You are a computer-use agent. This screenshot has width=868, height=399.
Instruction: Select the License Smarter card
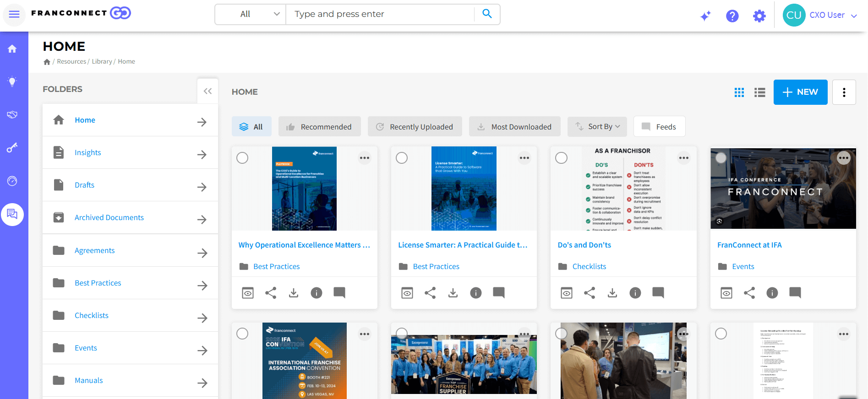click(402, 158)
